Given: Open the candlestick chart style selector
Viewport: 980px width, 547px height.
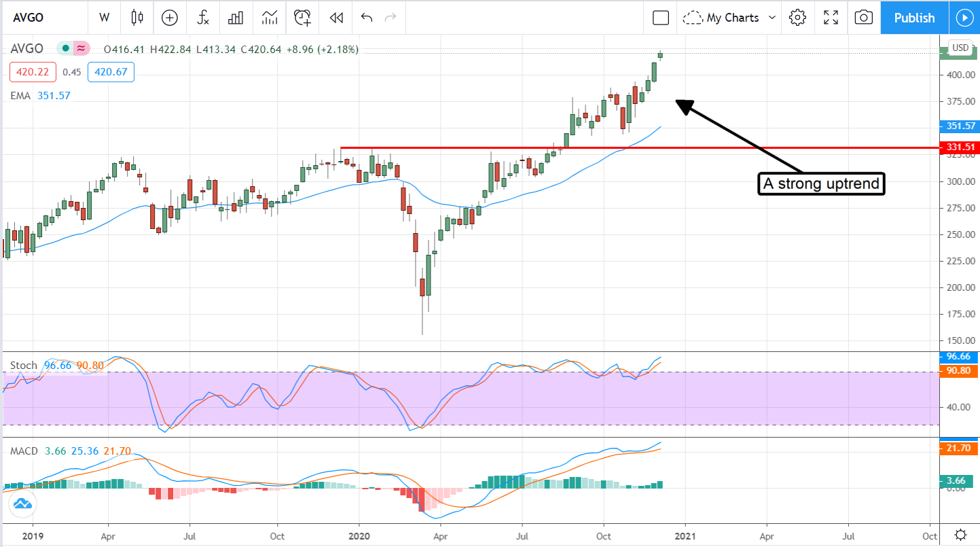Looking at the screenshot, I should 138,18.
